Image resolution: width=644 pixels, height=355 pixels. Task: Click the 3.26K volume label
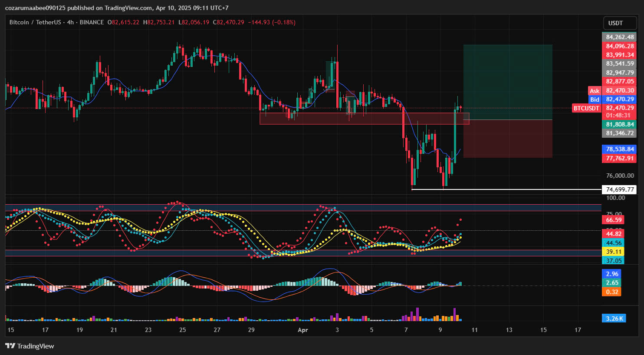[x=614, y=319]
